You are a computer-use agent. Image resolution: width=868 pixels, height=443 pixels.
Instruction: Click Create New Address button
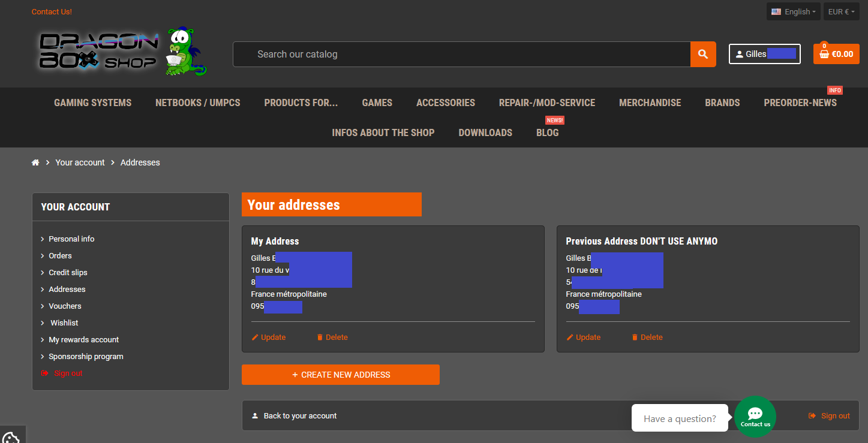(340, 375)
